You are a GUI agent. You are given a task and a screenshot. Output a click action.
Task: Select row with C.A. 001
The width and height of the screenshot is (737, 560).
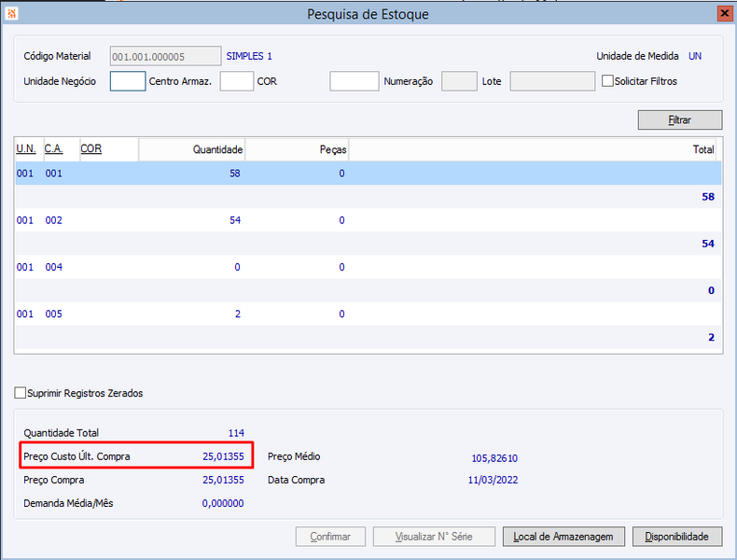pos(368,173)
